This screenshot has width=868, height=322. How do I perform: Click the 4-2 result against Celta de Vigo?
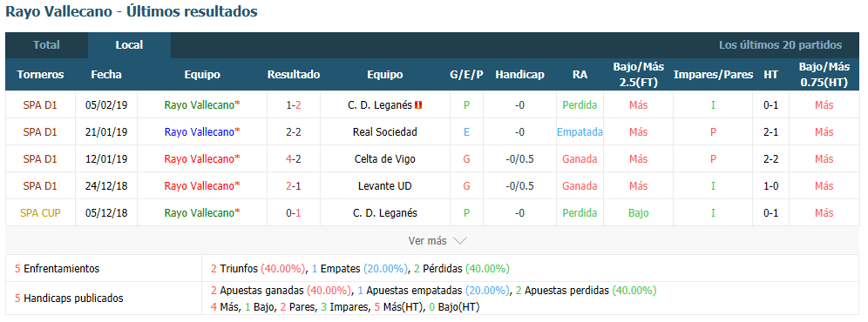[294, 159]
